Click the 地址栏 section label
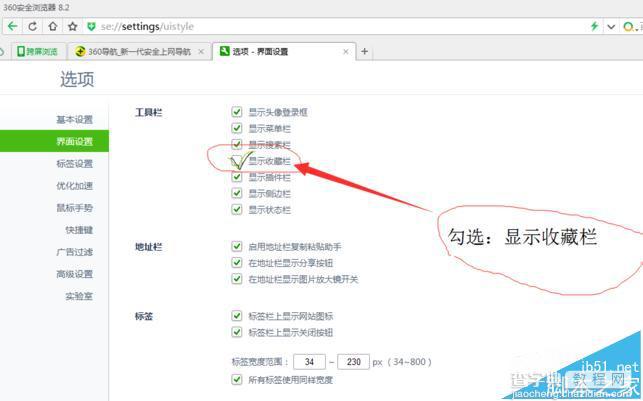This screenshot has height=401, width=643. coord(148,247)
